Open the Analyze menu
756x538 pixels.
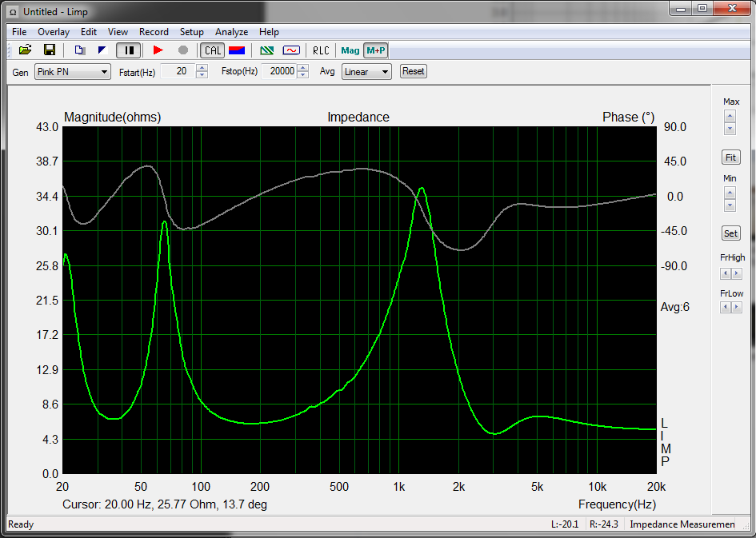point(231,32)
